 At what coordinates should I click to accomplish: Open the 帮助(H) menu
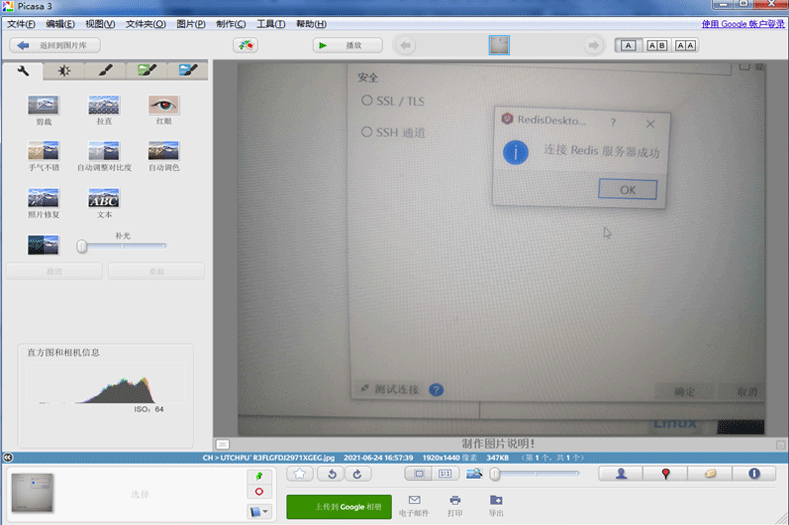coord(311,24)
